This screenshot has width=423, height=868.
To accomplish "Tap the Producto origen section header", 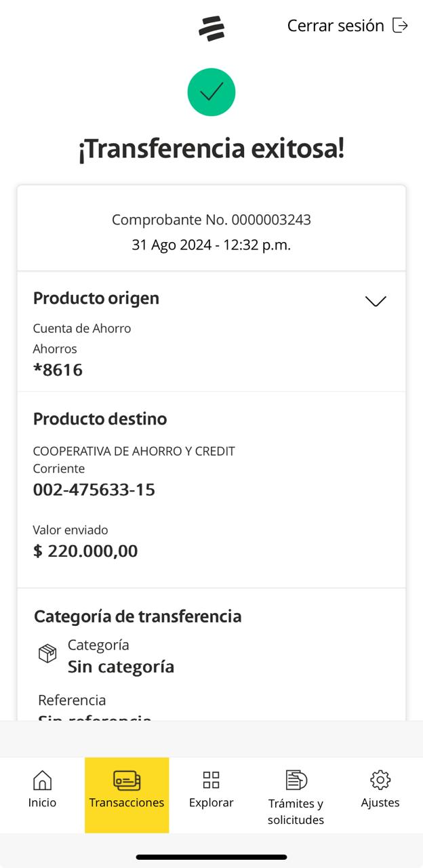I will point(96,298).
